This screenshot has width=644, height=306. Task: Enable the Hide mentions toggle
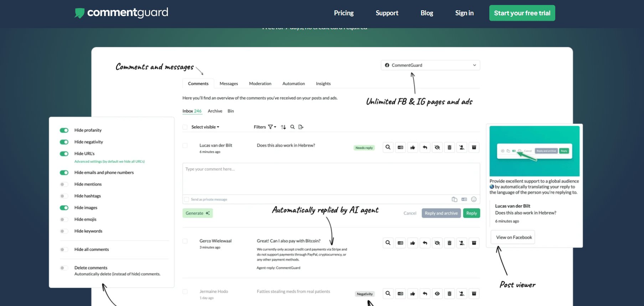(x=64, y=184)
